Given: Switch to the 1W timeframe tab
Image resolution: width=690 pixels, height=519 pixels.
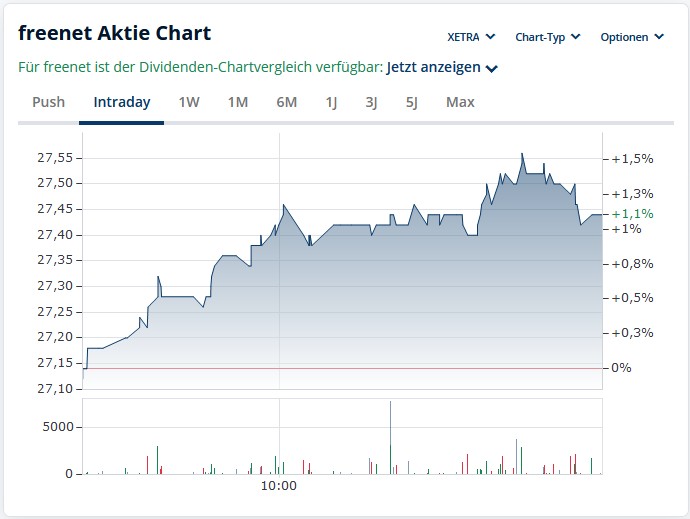Looking at the screenshot, I should click(x=189, y=102).
